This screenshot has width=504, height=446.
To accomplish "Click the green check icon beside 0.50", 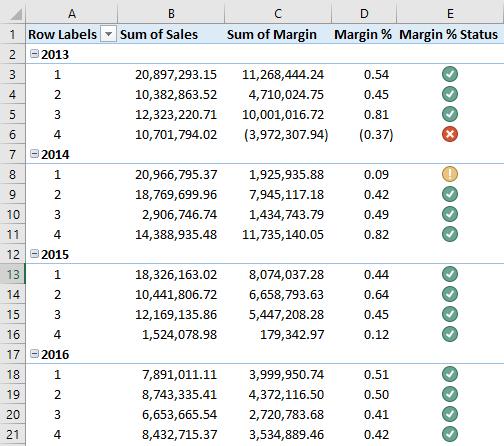I will (450, 394).
